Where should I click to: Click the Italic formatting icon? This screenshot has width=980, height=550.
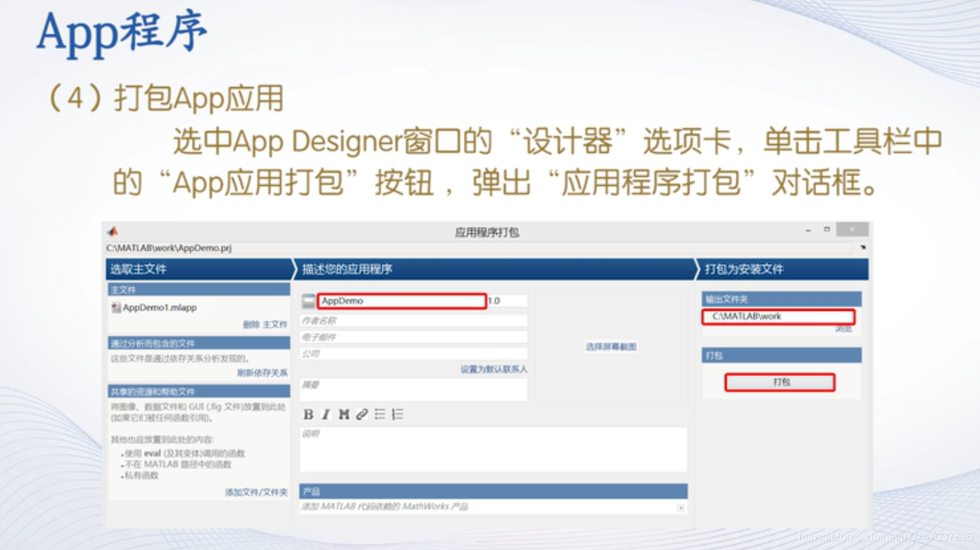(x=326, y=415)
